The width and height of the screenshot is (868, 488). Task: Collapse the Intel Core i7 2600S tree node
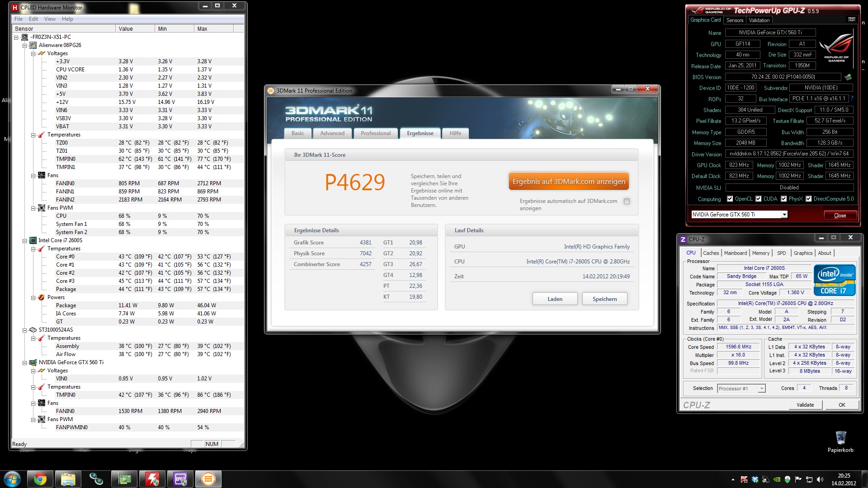[x=25, y=241]
